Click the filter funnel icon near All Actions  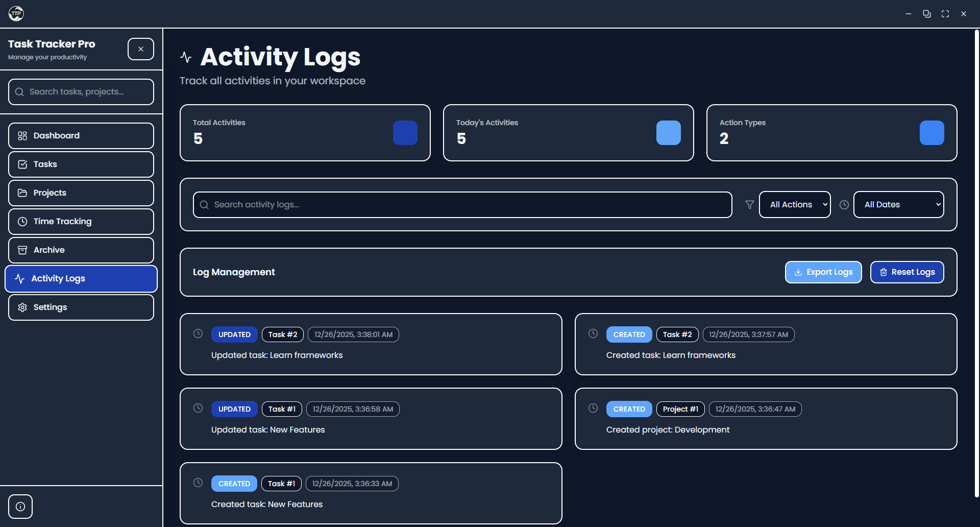[x=749, y=204]
